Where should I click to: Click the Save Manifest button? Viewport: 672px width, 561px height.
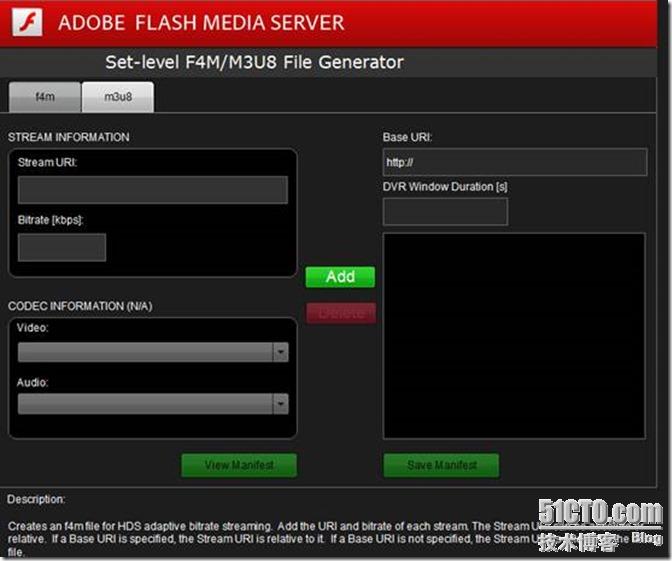point(441,465)
